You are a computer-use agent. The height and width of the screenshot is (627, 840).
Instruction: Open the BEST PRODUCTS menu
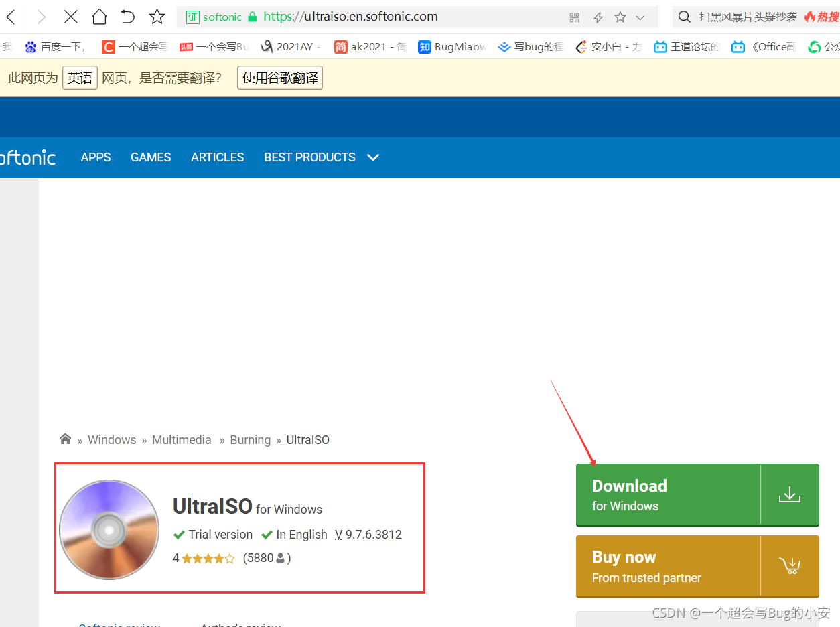pyautogui.click(x=309, y=157)
